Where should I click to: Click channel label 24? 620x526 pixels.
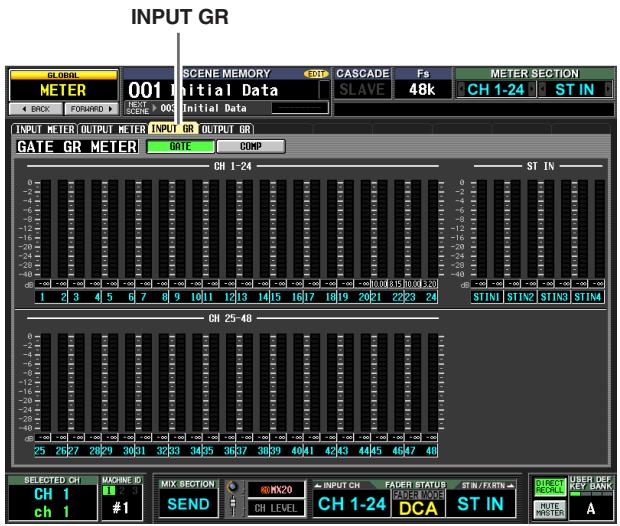(x=431, y=297)
